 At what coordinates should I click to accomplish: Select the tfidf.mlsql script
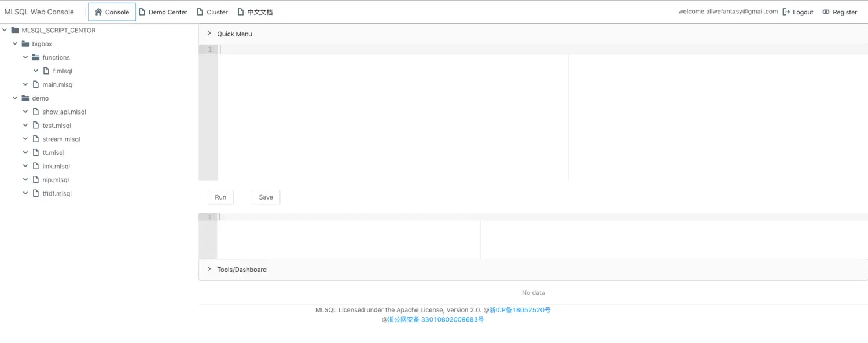(57, 193)
